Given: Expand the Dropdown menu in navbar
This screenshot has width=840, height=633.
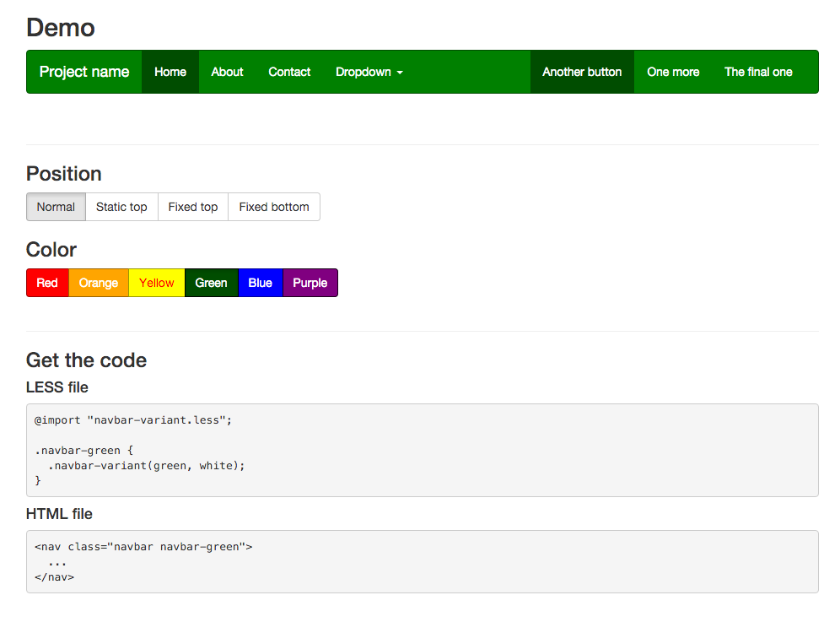Looking at the screenshot, I should (369, 72).
